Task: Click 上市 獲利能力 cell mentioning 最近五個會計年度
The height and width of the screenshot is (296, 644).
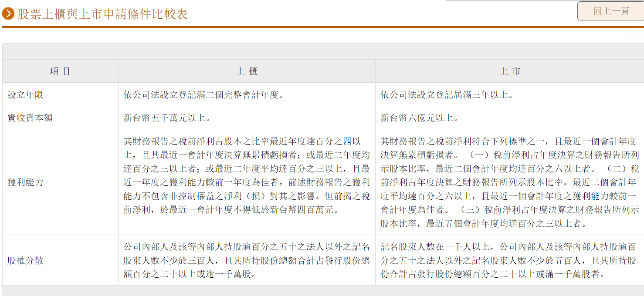Action: [x=509, y=182]
